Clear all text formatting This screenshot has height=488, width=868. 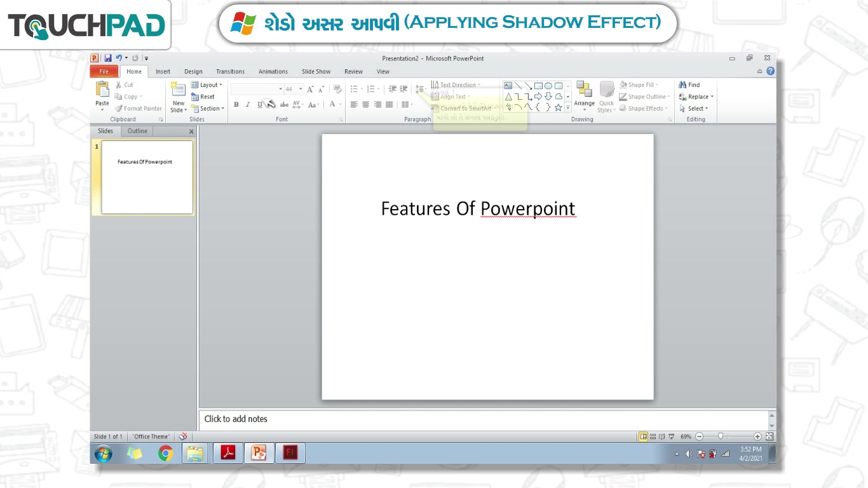coord(337,90)
